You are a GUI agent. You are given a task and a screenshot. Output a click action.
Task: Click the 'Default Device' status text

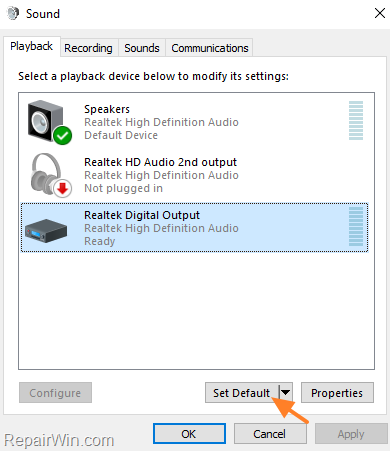tap(121, 135)
